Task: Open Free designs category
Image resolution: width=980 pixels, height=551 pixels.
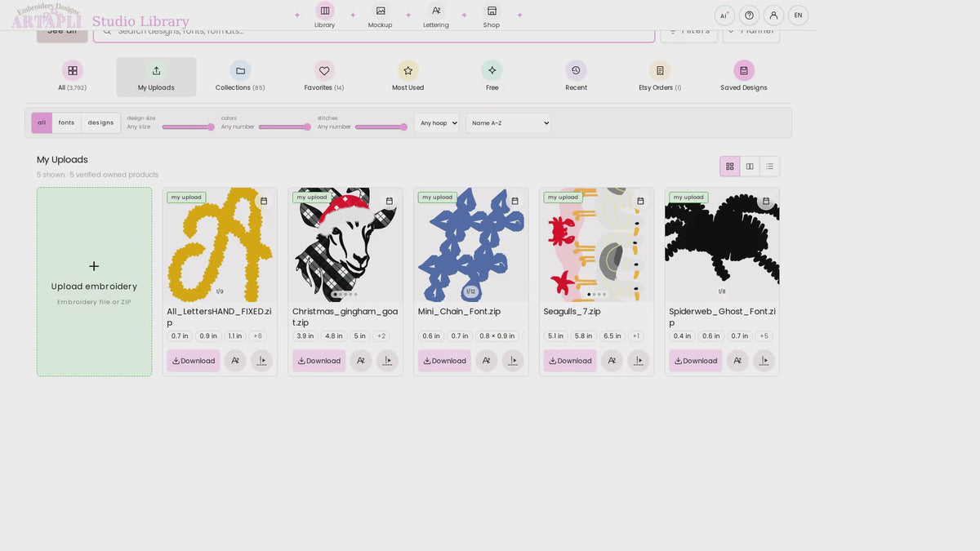Action: 492,77
